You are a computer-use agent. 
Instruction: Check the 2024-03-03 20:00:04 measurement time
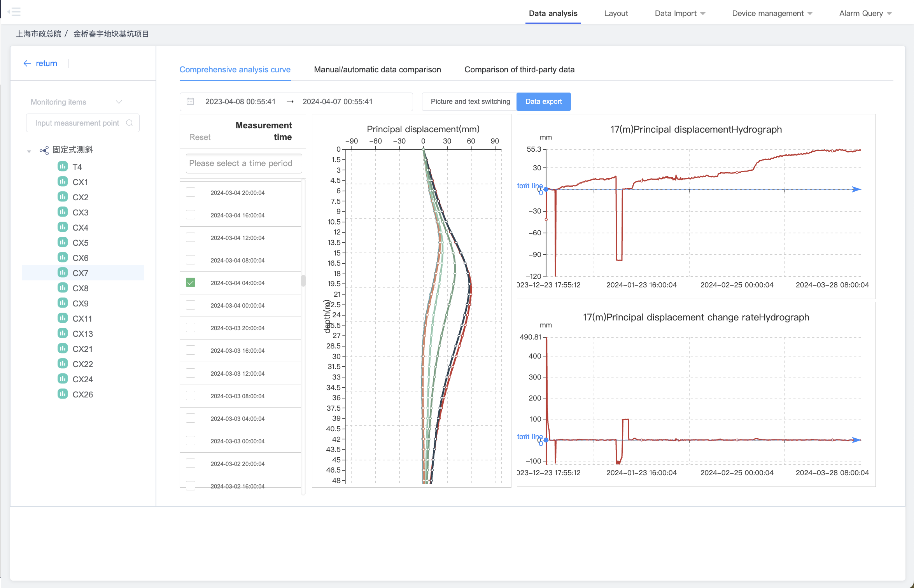click(x=191, y=328)
